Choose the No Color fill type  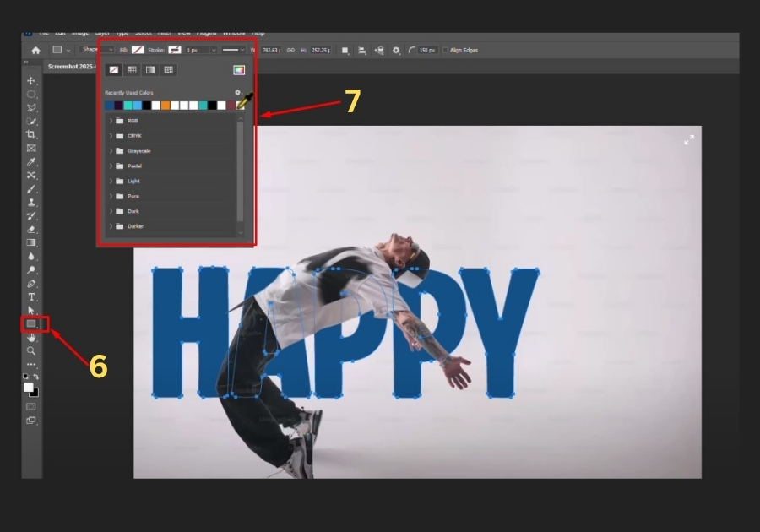click(x=114, y=70)
